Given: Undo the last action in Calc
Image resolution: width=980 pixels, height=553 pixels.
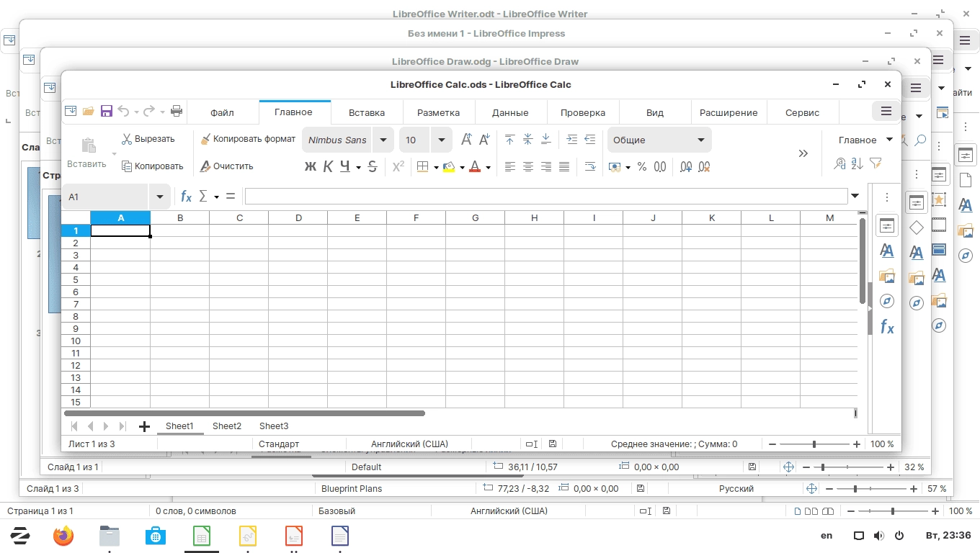Looking at the screenshot, I should pyautogui.click(x=123, y=112).
